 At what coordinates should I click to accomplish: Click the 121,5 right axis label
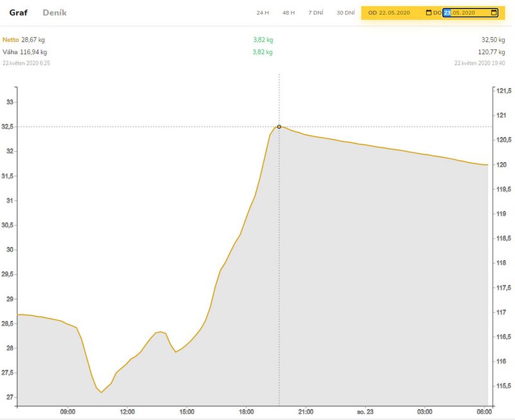[x=504, y=91]
